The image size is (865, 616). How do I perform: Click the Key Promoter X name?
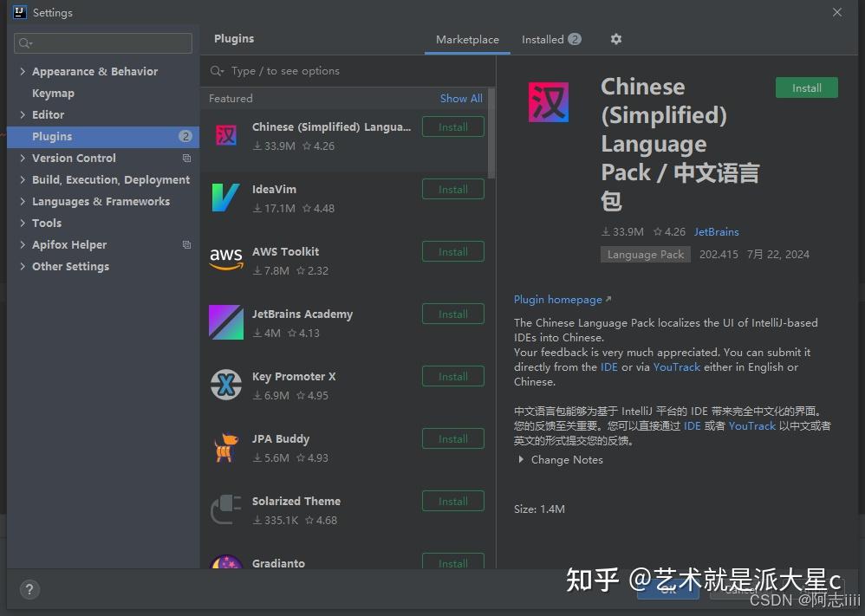[x=294, y=377]
